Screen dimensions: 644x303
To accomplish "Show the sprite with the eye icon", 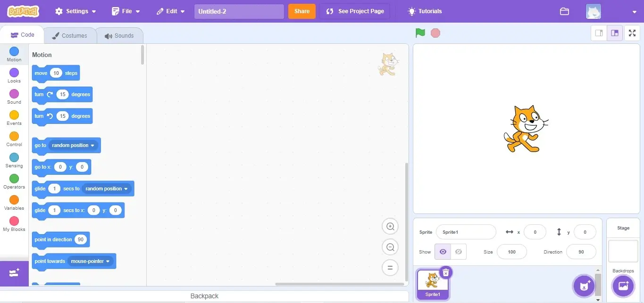I will tap(443, 252).
